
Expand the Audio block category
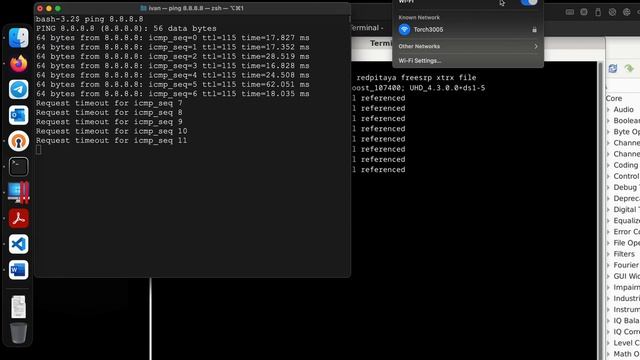coord(608,109)
